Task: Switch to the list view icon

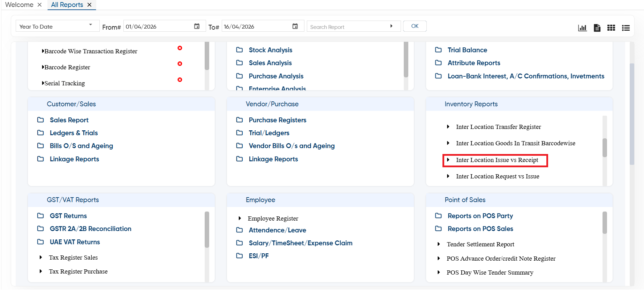Action: click(626, 28)
